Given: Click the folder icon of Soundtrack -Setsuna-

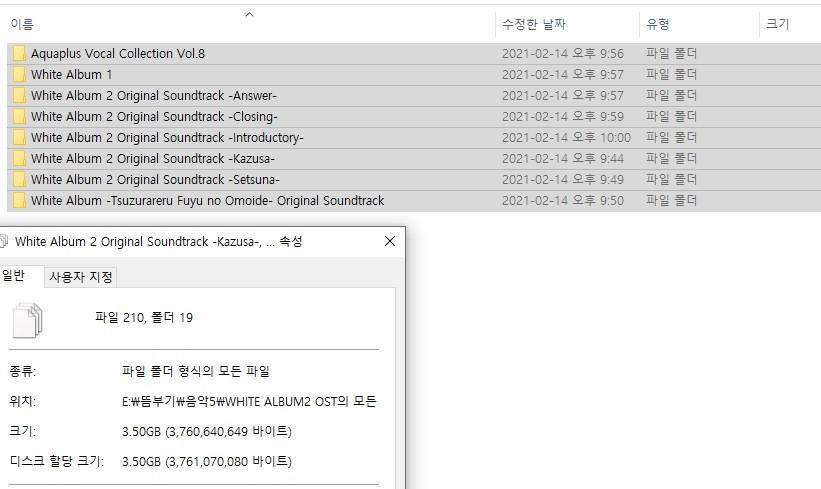Looking at the screenshot, I should 19,179.
